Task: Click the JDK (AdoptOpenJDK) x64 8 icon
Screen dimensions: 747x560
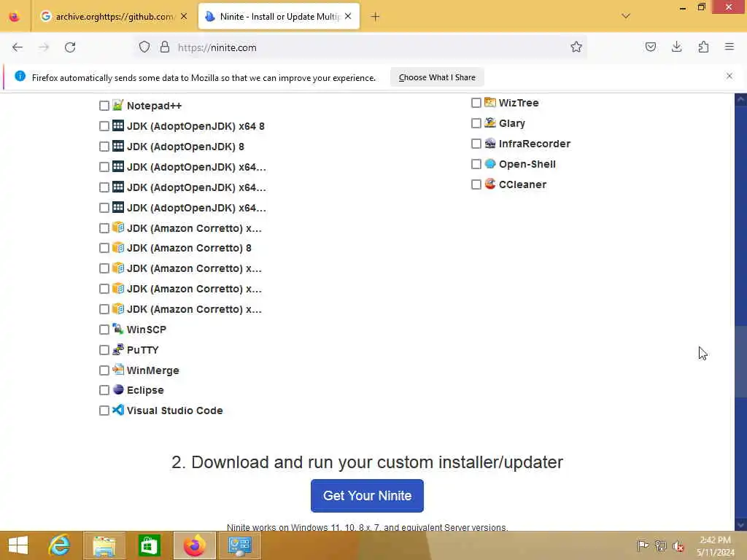Action: (x=118, y=125)
